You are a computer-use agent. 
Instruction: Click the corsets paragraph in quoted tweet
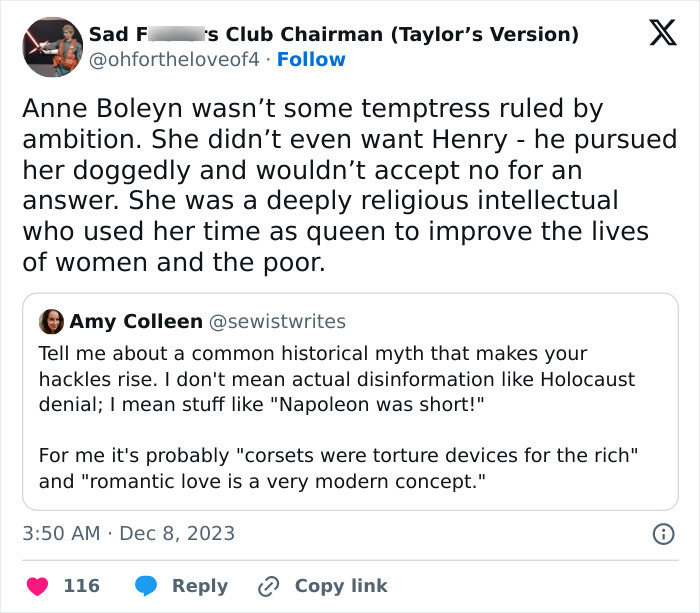pyautogui.click(x=338, y=468)
